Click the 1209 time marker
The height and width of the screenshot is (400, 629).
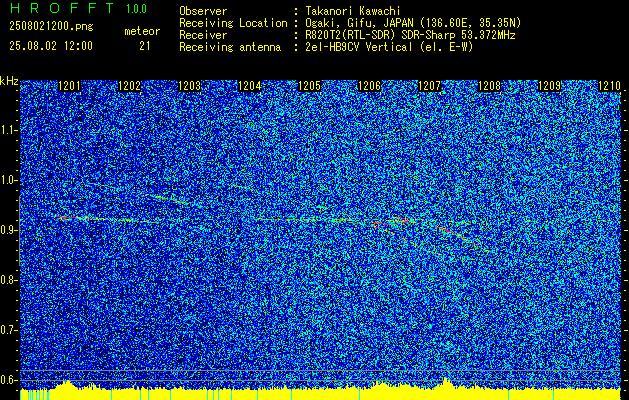pyautogui.click(x=549, y=86)
